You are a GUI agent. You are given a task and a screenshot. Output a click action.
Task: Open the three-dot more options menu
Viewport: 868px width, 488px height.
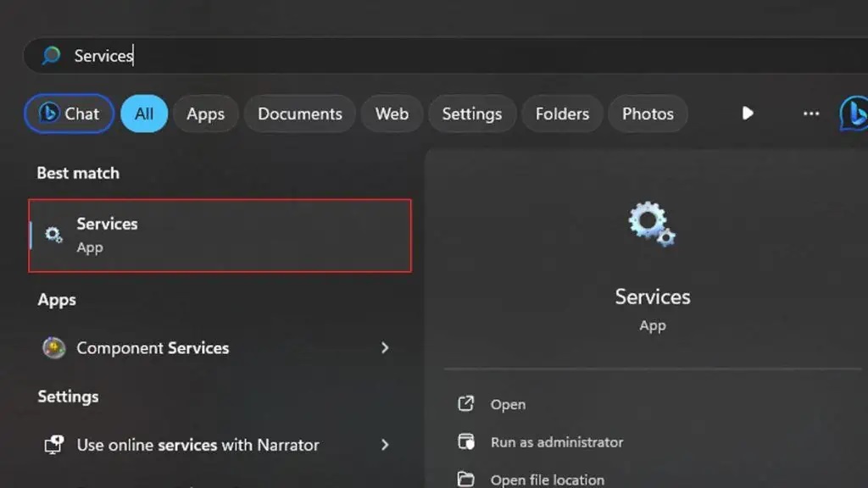pyautogui.click(x=811, y=114)
